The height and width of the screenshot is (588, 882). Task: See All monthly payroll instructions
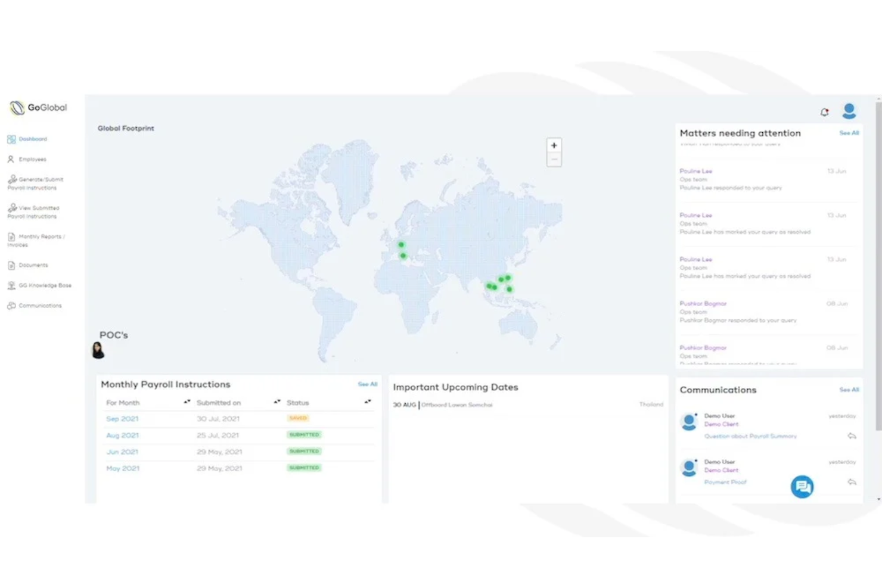click(x=367, y=384)
